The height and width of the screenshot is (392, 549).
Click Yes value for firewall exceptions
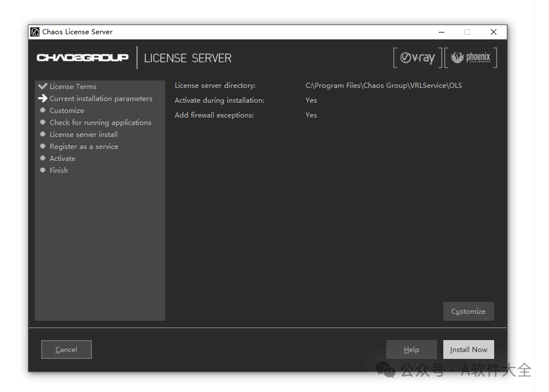coord(311,115)
